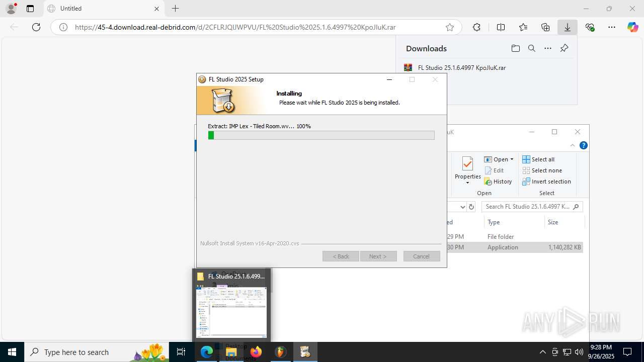Image resolution: width=644 pixels, height=362 pixels.
Task: Open History in Explorer ribbon
Action: click(x=498, y=182)
